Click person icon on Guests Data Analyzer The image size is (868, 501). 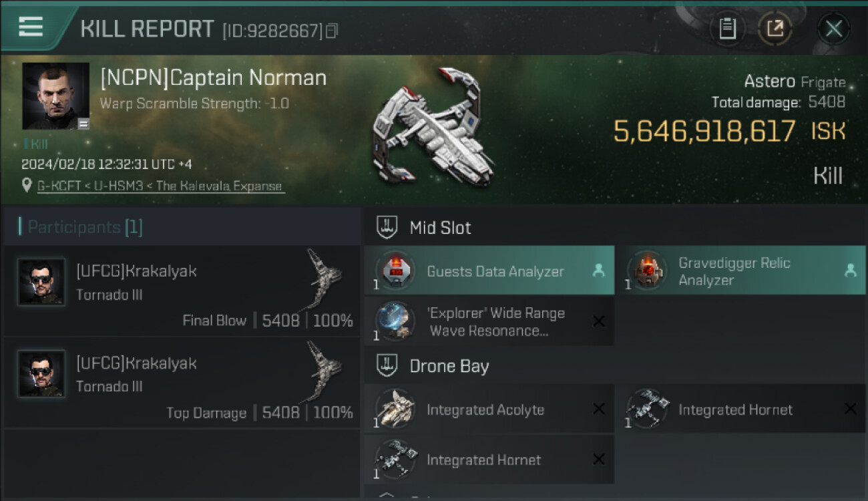click(598, 271)
